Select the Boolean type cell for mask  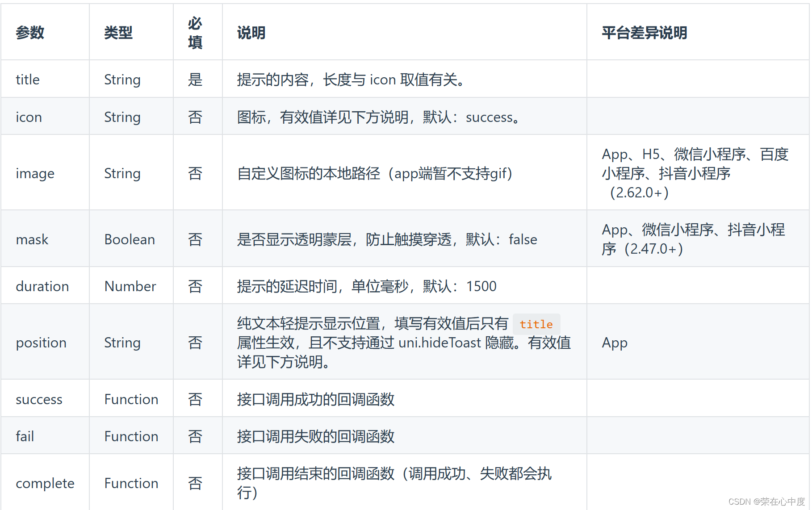pyautogui.click(x=129, y=239)
